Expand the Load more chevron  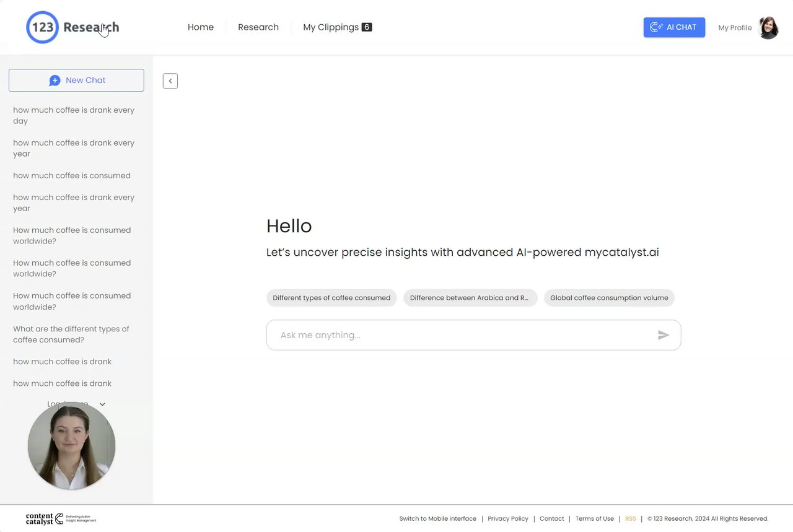[x=102, y=404]
